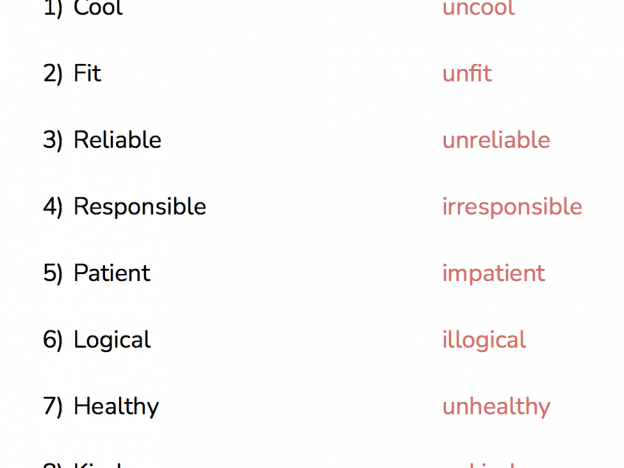
Task: Select the partially visible red answer 'uncool'
Action: pos(478,8)
